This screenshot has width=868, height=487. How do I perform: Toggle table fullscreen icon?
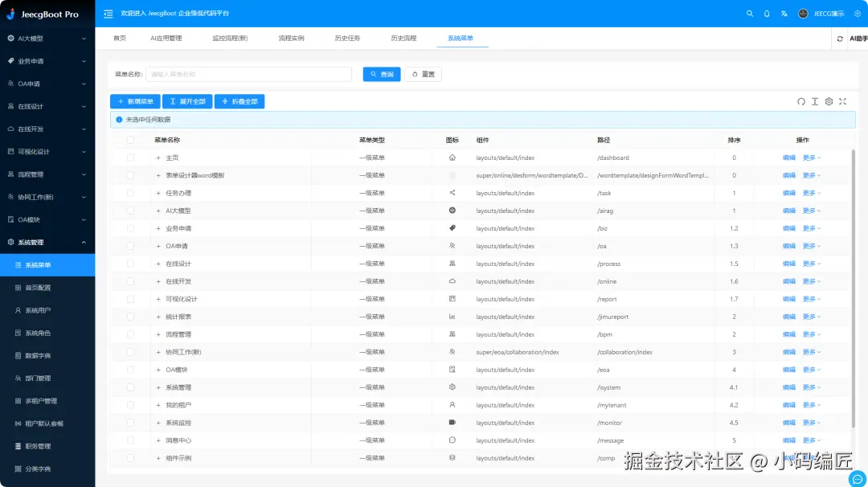(842, 101)
